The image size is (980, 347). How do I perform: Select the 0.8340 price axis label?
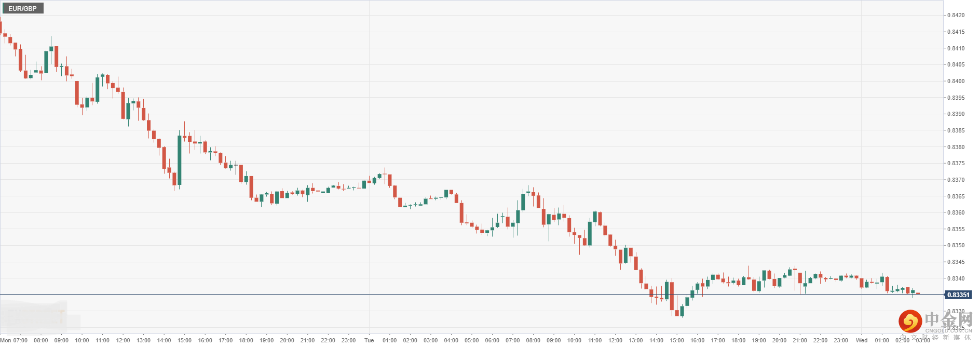956,278
